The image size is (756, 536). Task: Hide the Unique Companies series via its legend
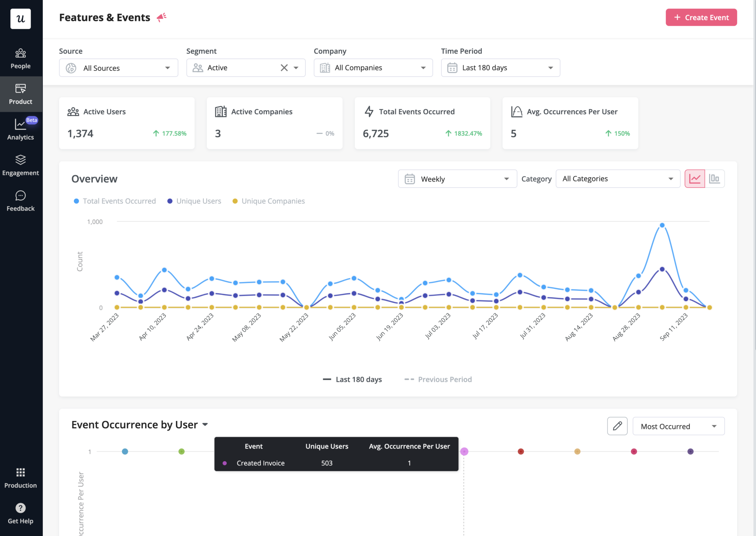(268, 201)
